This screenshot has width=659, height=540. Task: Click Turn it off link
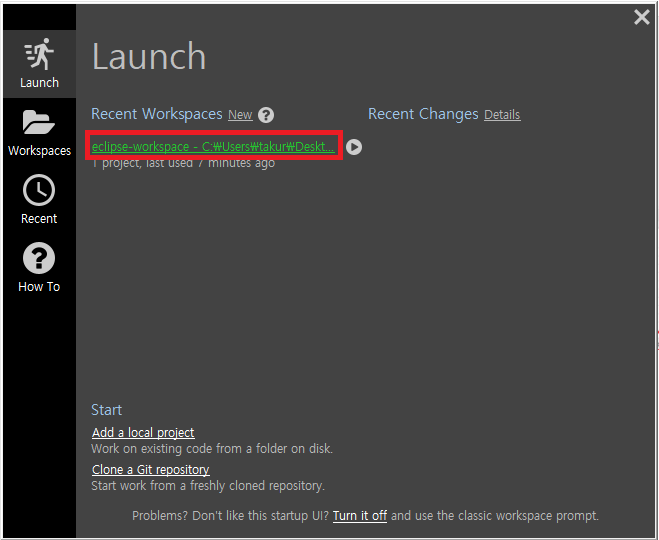click(360, 516)
